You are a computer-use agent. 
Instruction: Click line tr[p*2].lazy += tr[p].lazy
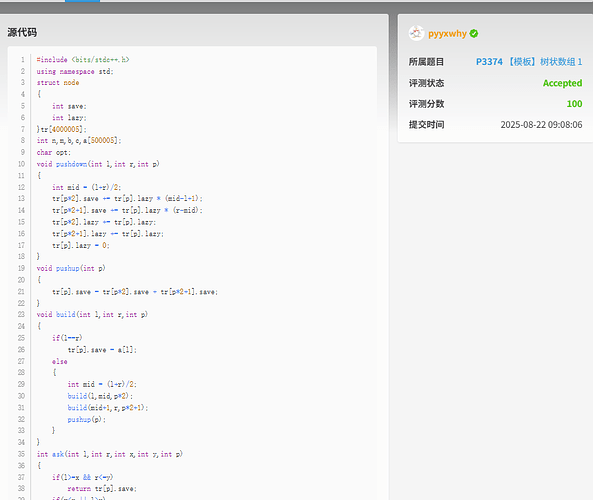[x=104, y=222]
